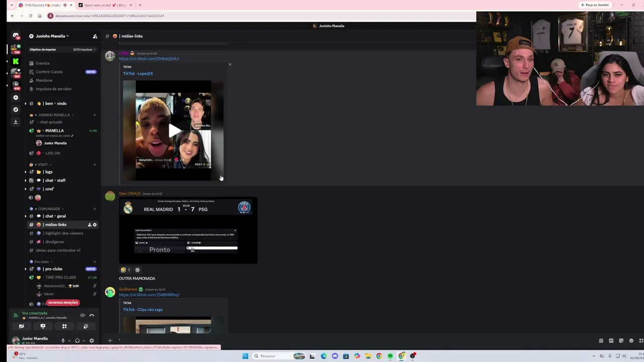Select the cmd' channel
This screenshot has width=644, height=362.
63,189
